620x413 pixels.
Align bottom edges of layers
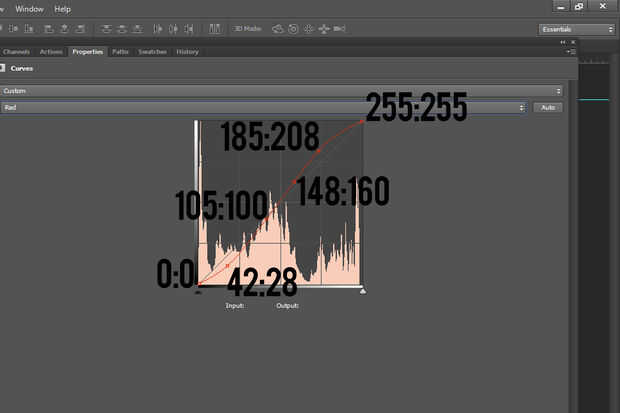pyautogui.click(x=28, y=28)
